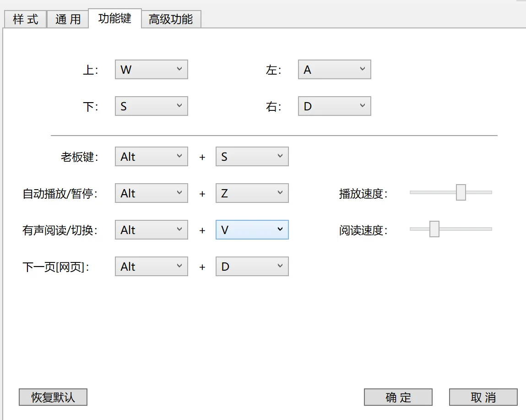Open 有声阅读/切换 modifier Alt dropdown
The height and width of the screenshot is (420, 526).
[x=151, y=230]
